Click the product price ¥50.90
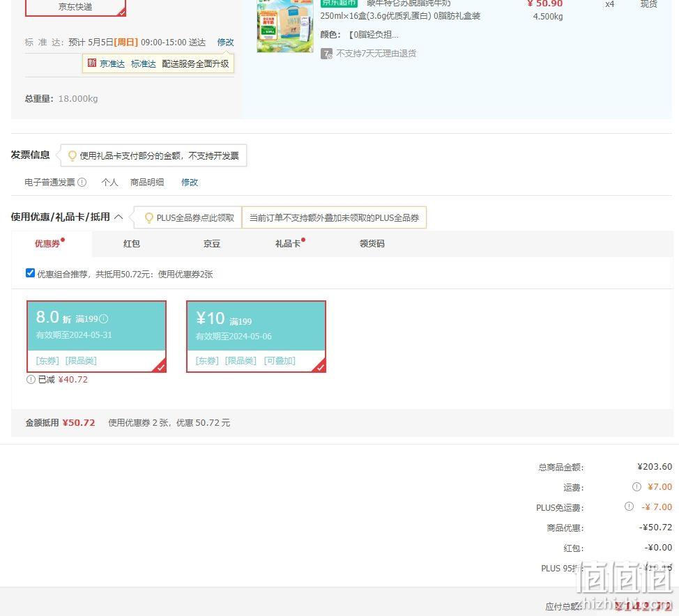The image size is (679, 616). 544,4
